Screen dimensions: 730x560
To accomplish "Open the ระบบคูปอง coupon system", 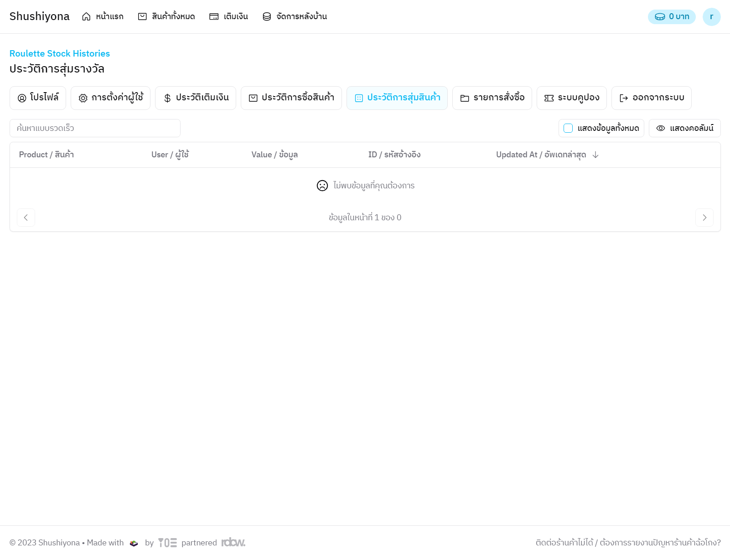I will (571, 98).
